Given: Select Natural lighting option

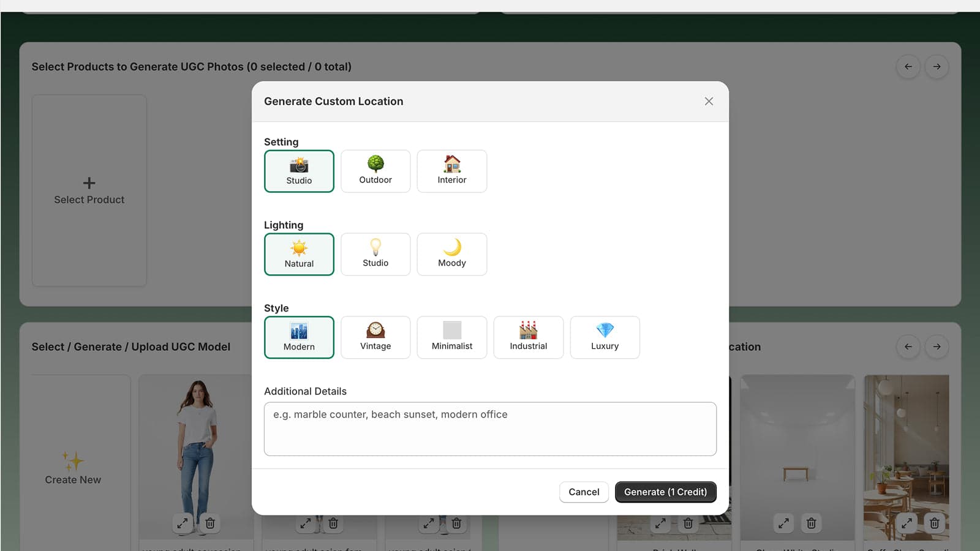Looking at the screenshot, I should pos(299,254).
